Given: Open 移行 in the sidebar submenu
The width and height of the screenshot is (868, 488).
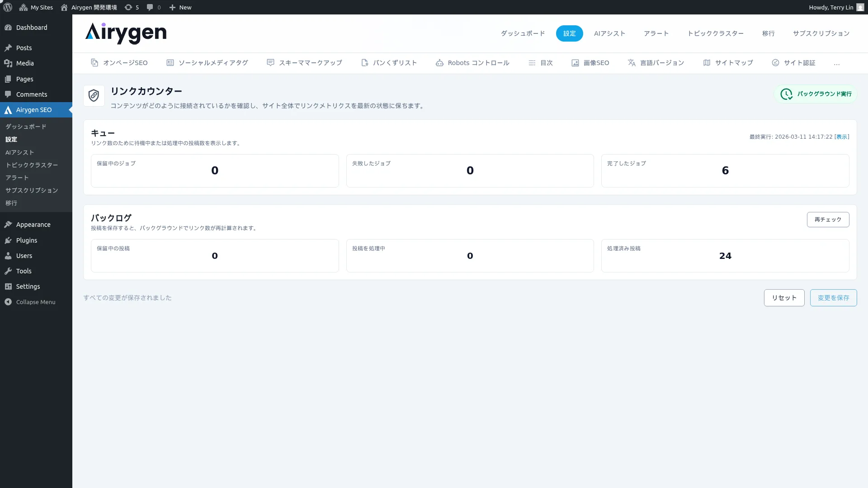Looking at the screenshot, I should point(11,203).
